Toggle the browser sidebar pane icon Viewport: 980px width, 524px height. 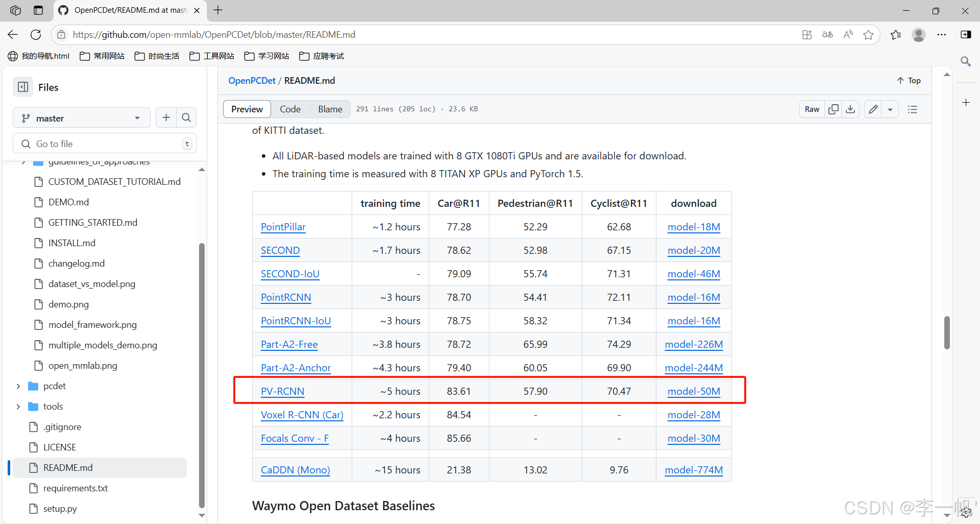pyautogui.click(x=966, y=35)
